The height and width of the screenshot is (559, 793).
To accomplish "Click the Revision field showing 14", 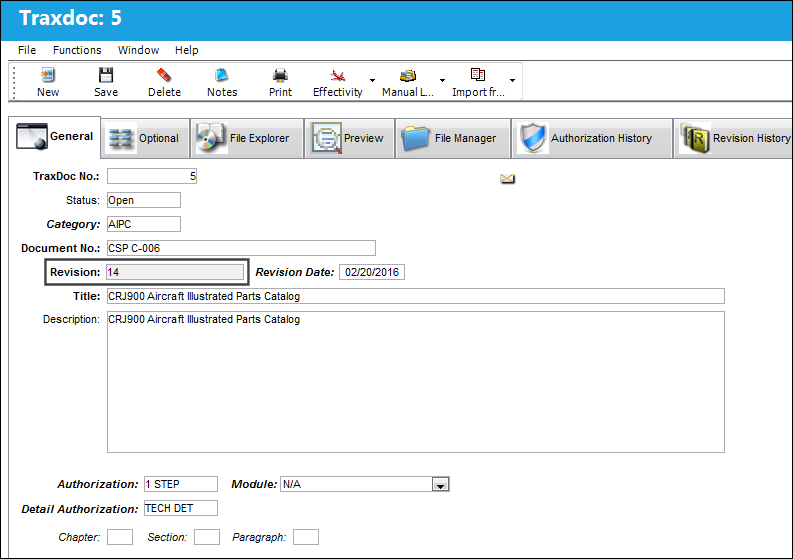I will [175, 272].
